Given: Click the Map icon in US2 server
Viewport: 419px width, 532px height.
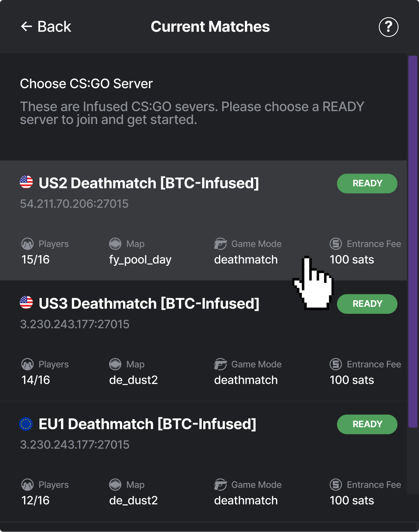Looking at the screenshot, I should point(115,244).
